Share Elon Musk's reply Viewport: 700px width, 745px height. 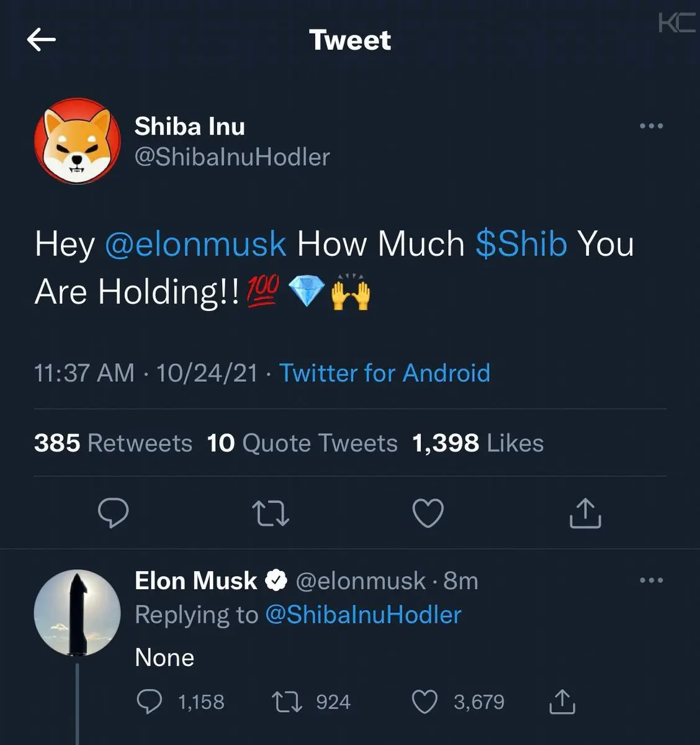tap(562, 702)
